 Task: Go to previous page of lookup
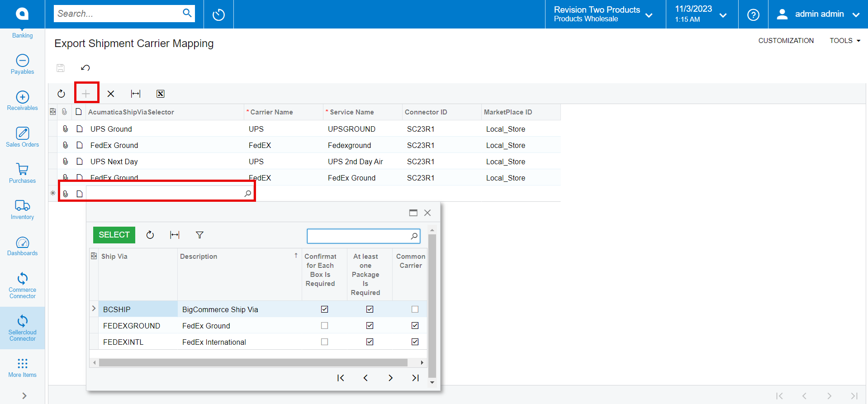pos(365,378)
